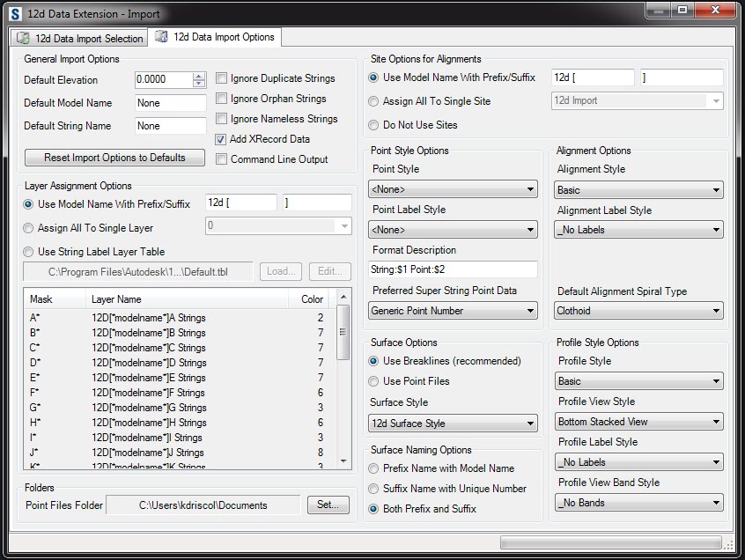Open the Point Label Style dropdown
745x560 pixels.
pyautogui.click(x=453, y=230)
